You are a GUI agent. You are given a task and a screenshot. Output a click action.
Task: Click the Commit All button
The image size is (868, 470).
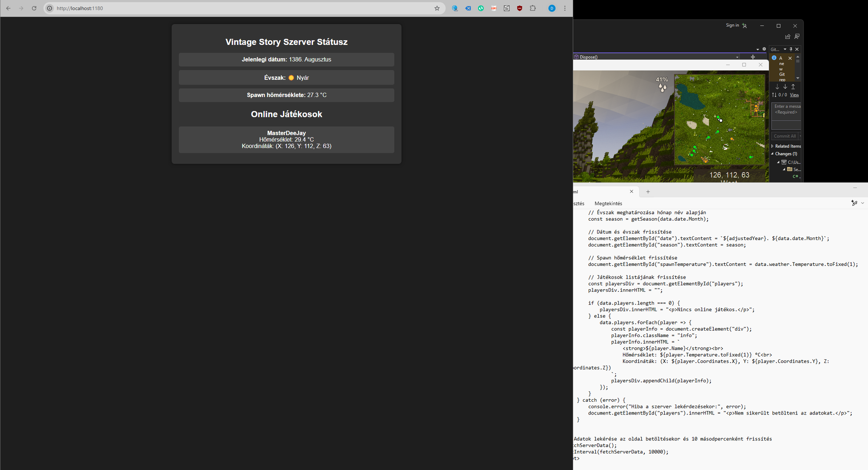(784, 136)
